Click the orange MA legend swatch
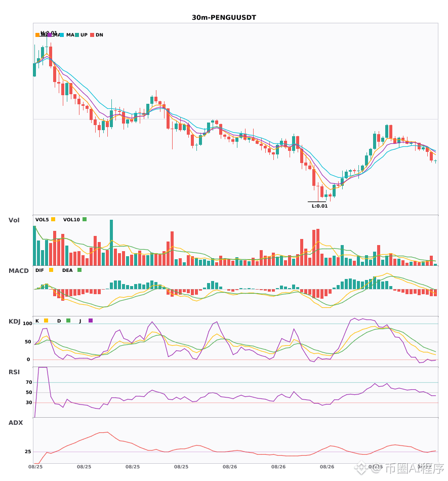 pyautogui.click(x=37, y=35)
